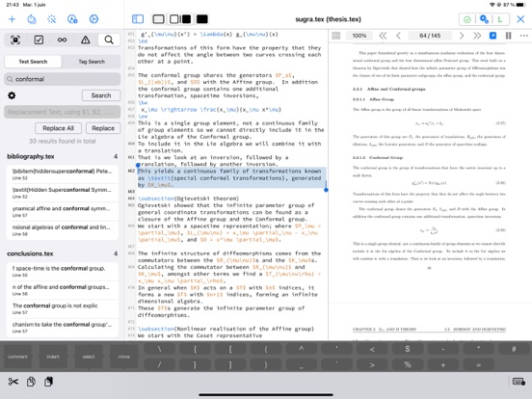Open result 'chanism to take the conformal group'
Screen dimensions: 532x399
(x=63, y=328)
